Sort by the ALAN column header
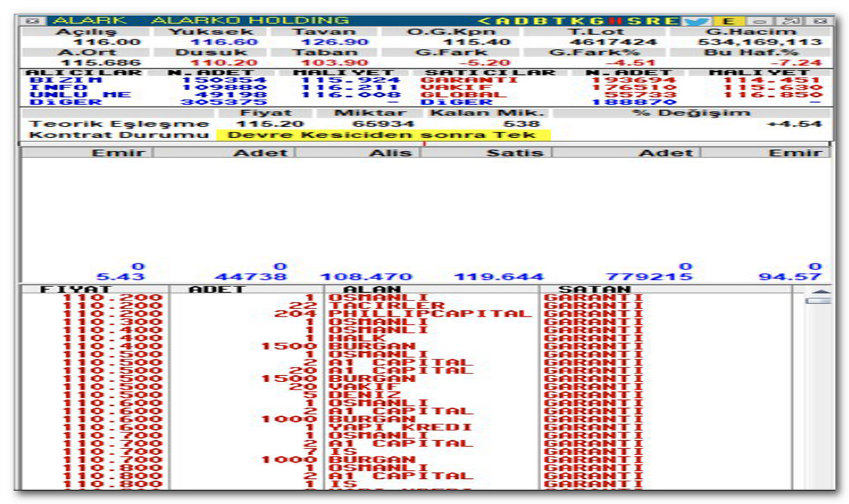Viewport: 849px width, 504px height. pos(371,289)
